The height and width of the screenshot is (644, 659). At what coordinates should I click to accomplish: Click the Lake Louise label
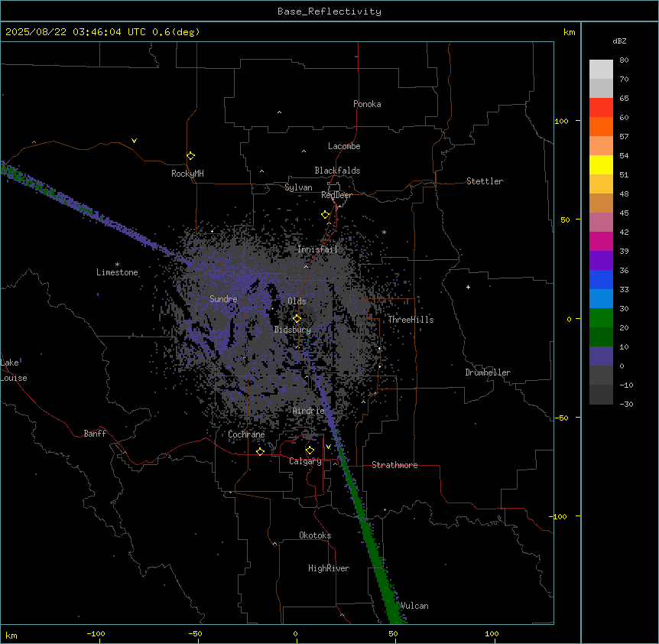[x=14, y=370]
